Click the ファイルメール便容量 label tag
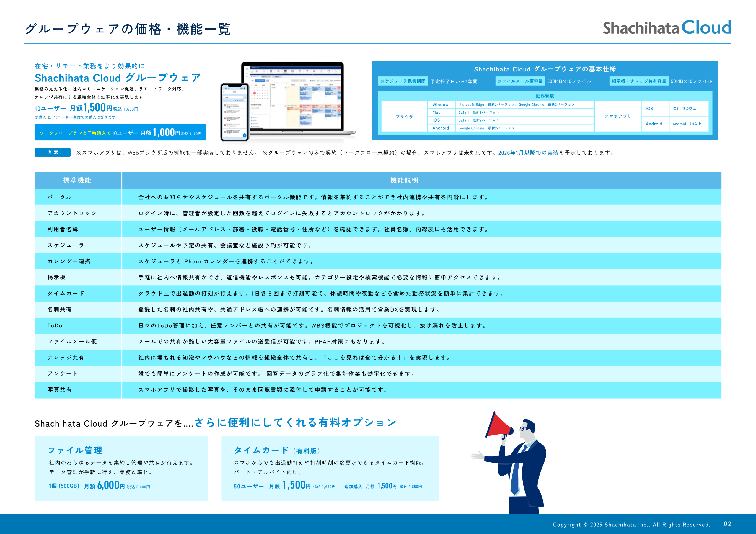Viewport: 756px width, 534px height. (520, 81)
